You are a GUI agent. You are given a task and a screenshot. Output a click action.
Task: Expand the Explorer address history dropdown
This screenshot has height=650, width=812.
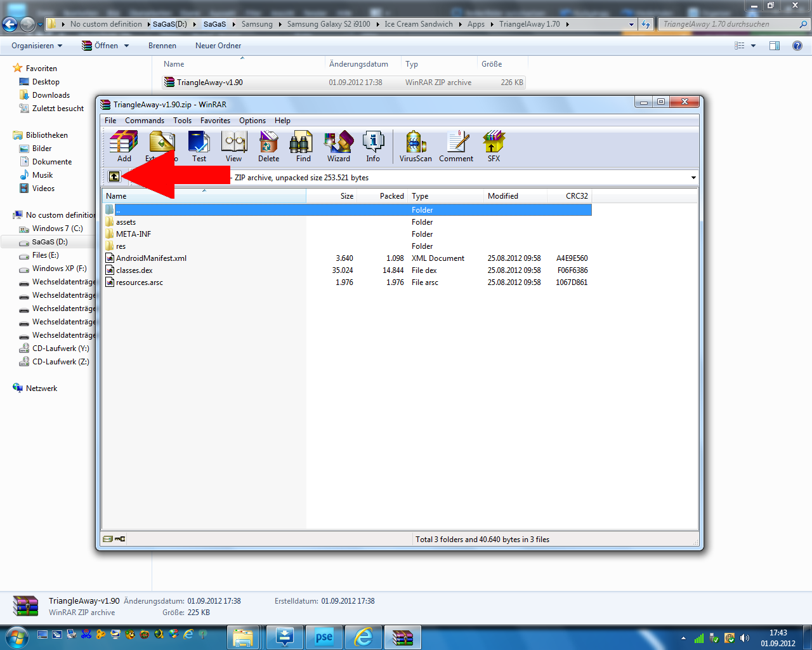(x=631, y=24)
